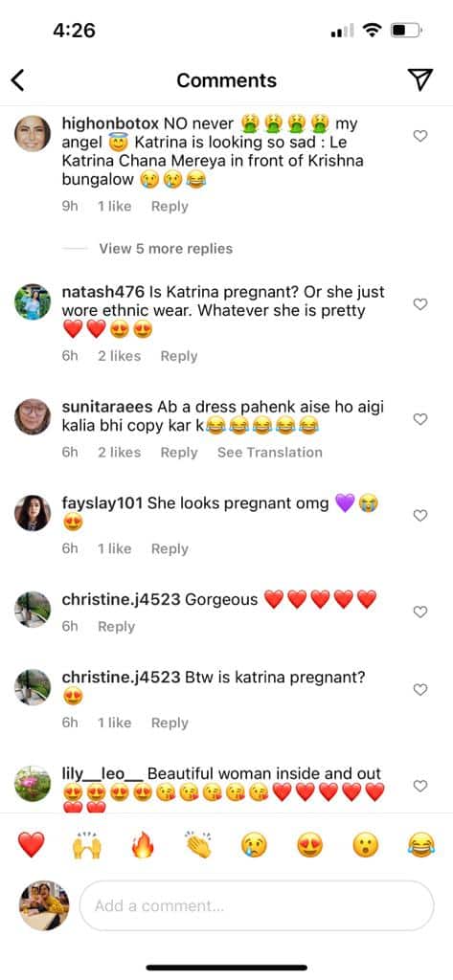The image size is (453, 980).
Task: Expand View 5 more replies
Action: click(x=165, y=248)
